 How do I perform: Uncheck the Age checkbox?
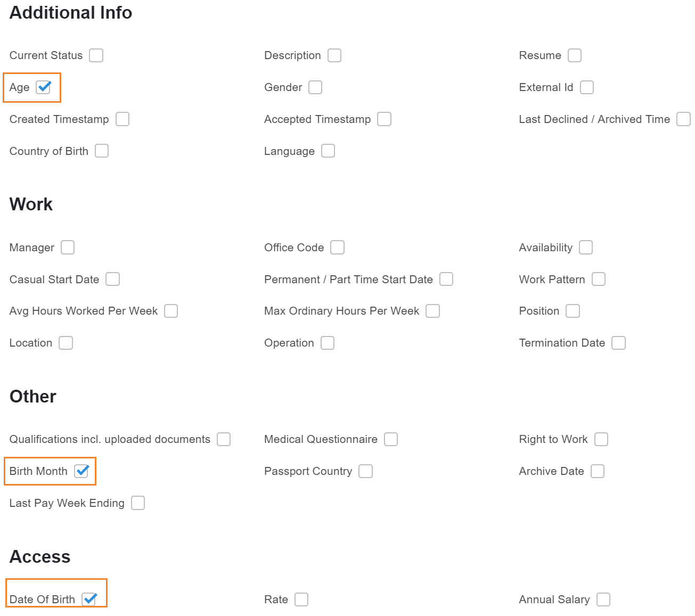[43, 87]
